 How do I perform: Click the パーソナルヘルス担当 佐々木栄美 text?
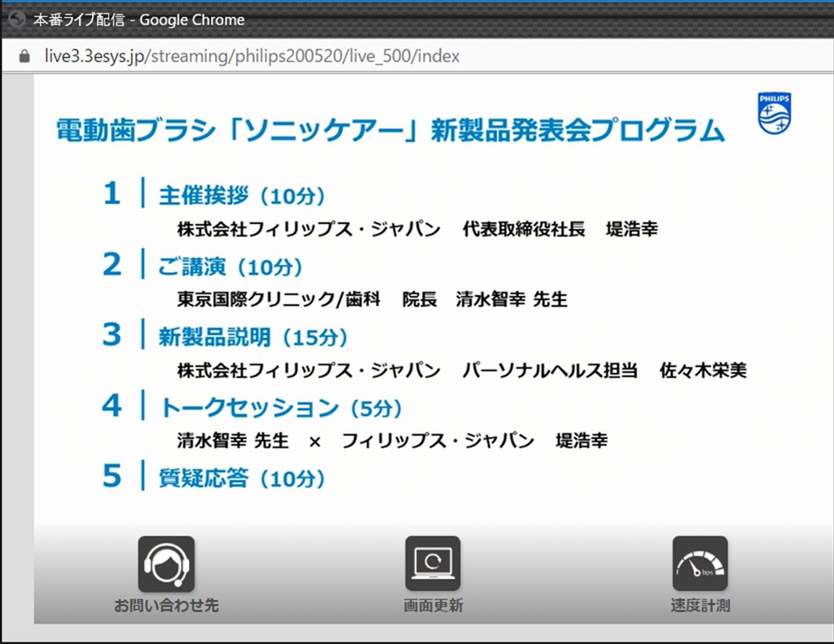coord(604,371)
